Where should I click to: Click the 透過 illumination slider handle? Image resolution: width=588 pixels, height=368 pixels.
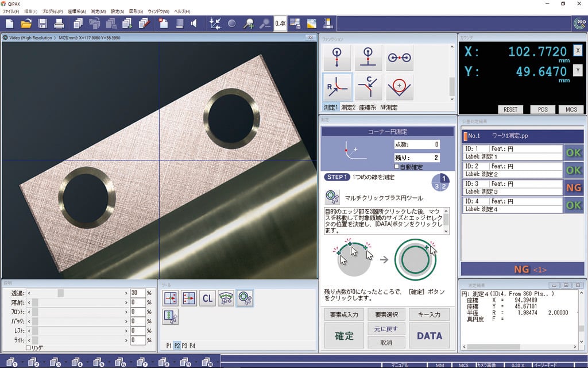pyautogui.click(x=60, y=293)
